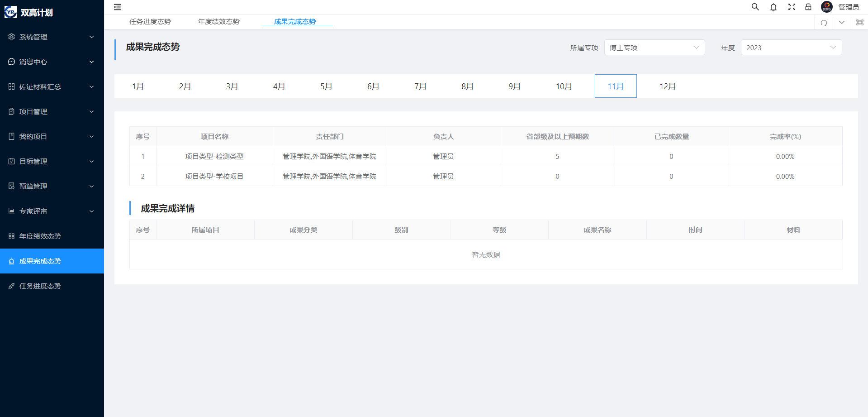Click row 项目类型-学校项目

[486, 176]
